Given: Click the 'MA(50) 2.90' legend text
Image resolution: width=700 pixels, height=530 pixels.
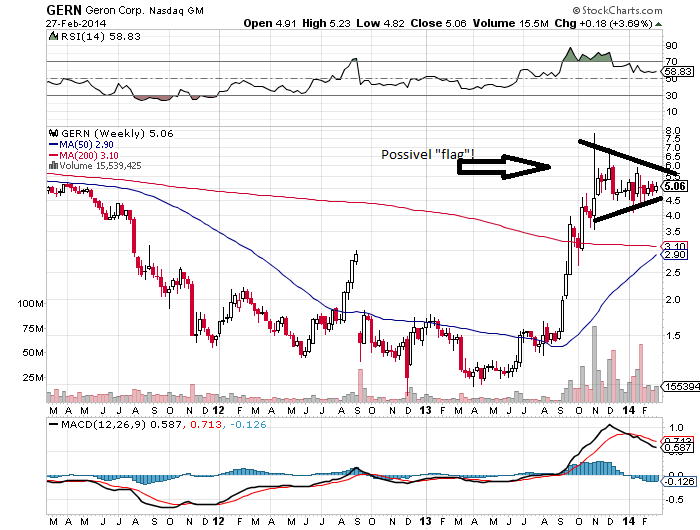Looking at the screenshot, I should [x=87, y=145].
